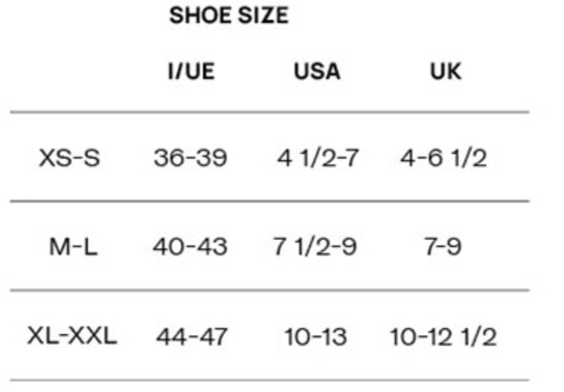Select the 44-47 I/UE size cell
Viewport: 564px width, 392px height.
tap(192, 336)
